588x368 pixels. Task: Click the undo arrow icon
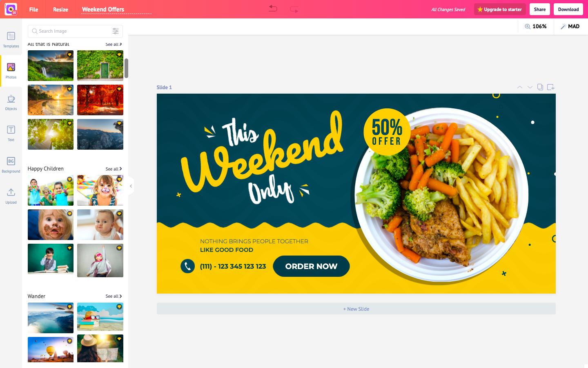click(273, 9)
